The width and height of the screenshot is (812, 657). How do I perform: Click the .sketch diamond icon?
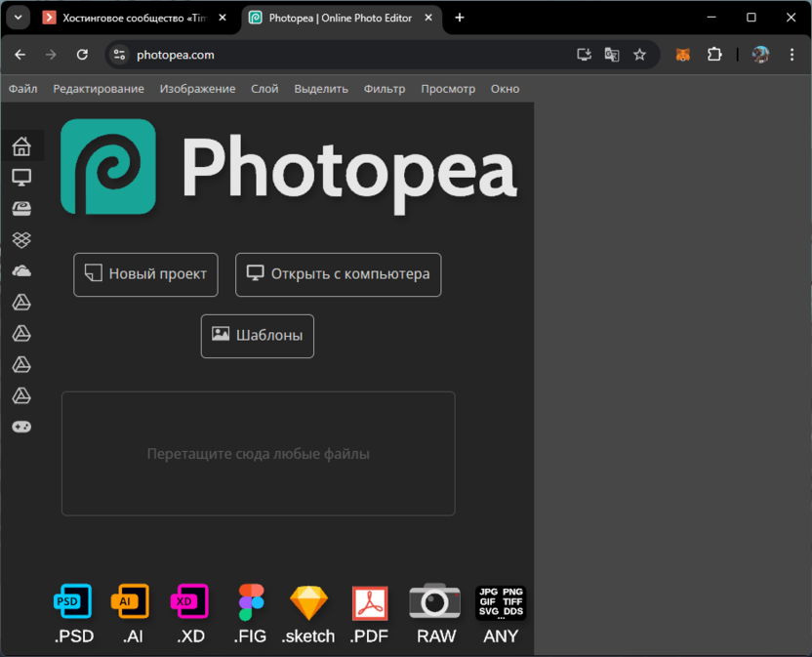308,602
